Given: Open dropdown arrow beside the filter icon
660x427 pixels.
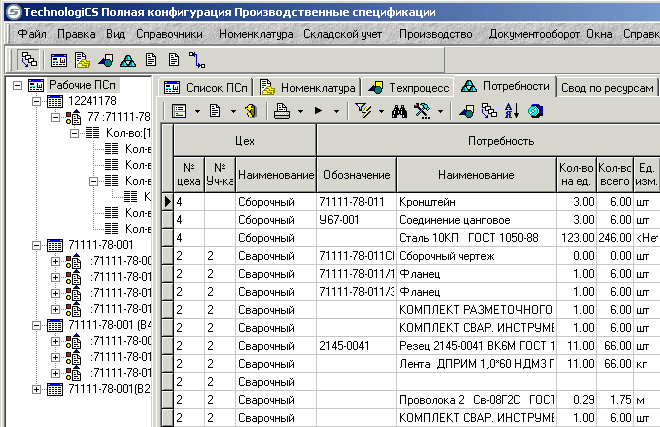Looking at the screenshot, I should [x=380, y=110].
